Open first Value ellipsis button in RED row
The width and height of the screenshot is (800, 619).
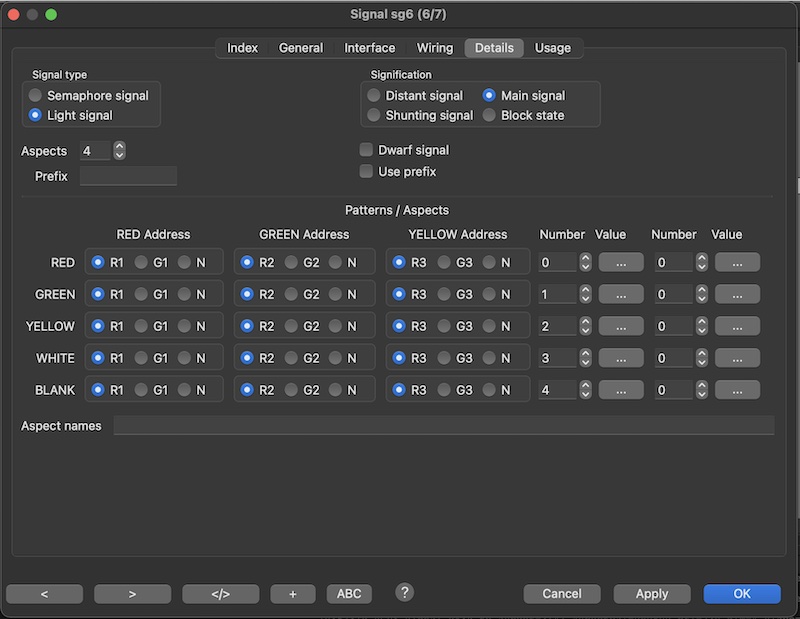tap(621, 262)
